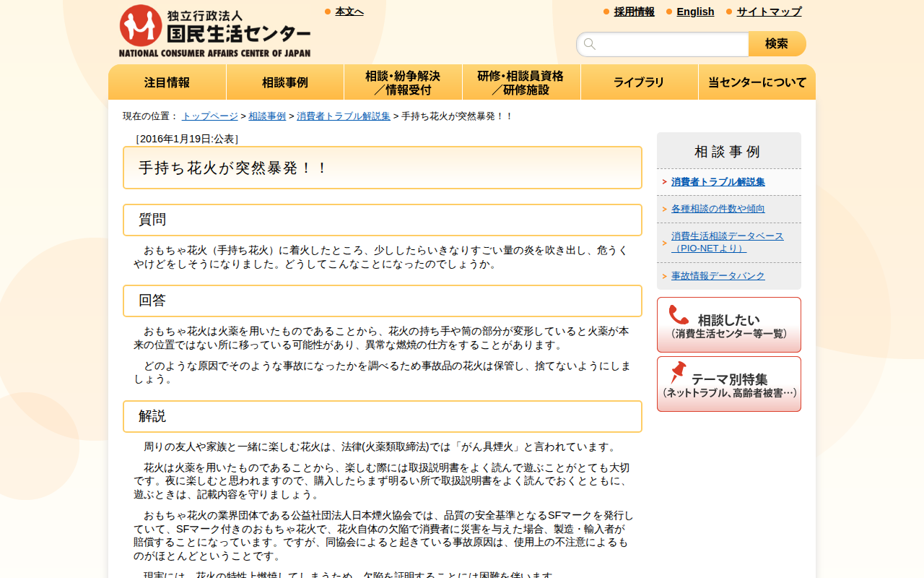924x578 pixels.
Task: Open sidebar 消費者トラブル解説集 link
Action: 718,182
